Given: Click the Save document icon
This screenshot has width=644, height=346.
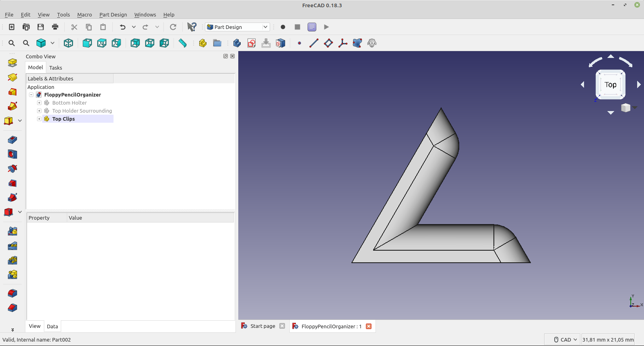Looking at the screenshot, I should [41, 27].
